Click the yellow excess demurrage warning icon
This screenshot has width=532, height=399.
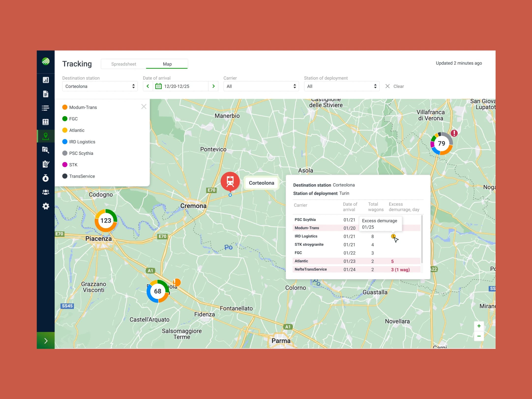click(x=393, y=236)
